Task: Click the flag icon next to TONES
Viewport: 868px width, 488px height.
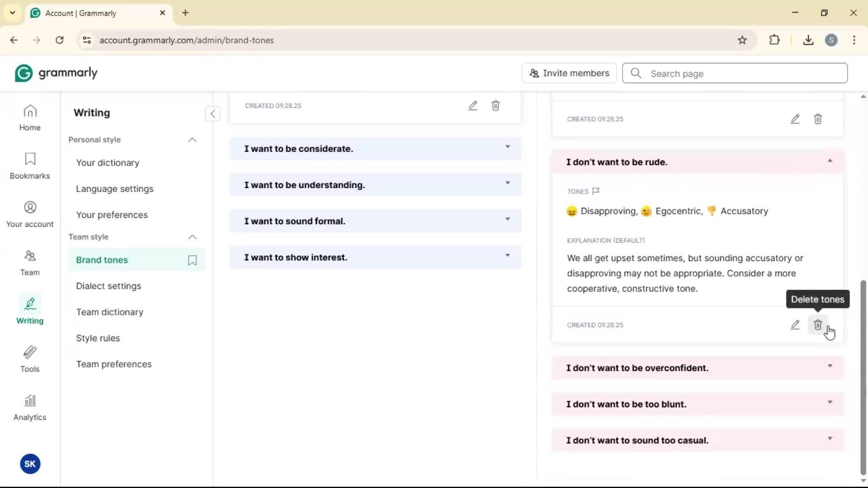Action: [596, 191]
